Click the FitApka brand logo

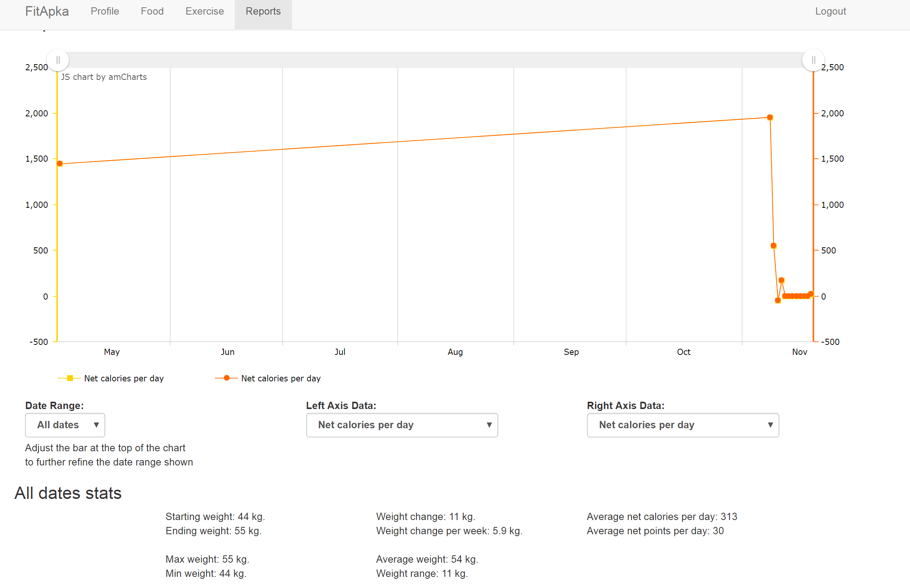point(47,12)
